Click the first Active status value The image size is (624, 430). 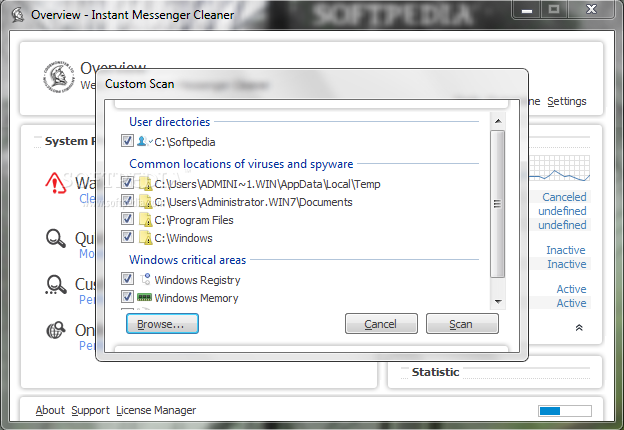pyautogui.click(x=571, y=289)
